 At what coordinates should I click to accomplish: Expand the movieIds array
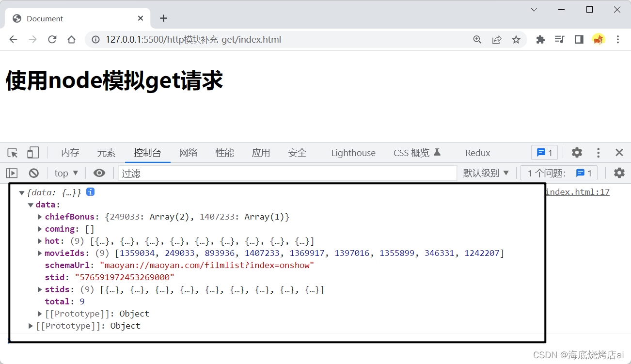40,253
